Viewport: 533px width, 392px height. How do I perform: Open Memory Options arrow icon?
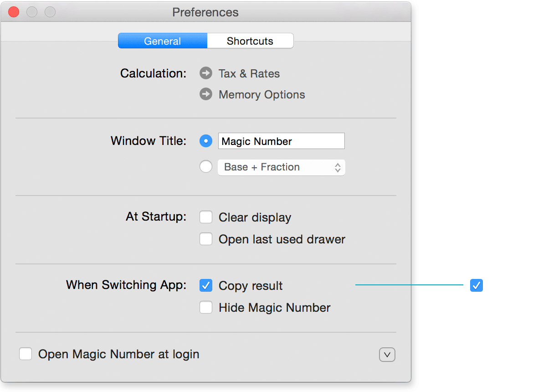(x=205, y=94)
